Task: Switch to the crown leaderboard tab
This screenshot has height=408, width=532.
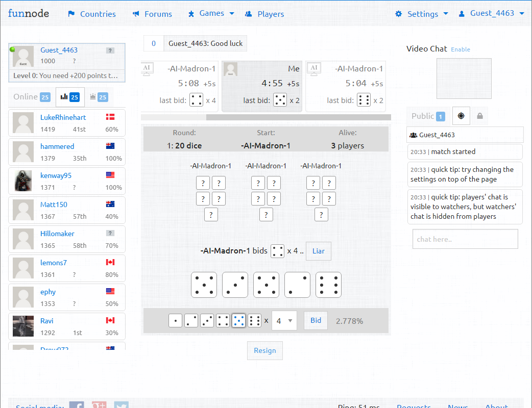Action: [99, 97]
